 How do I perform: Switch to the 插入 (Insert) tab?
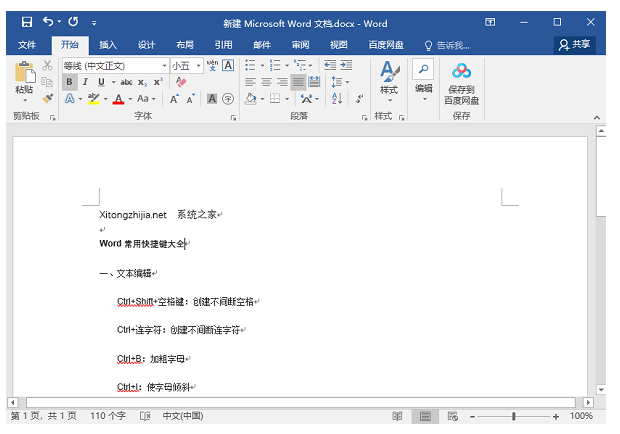point(108,44)
